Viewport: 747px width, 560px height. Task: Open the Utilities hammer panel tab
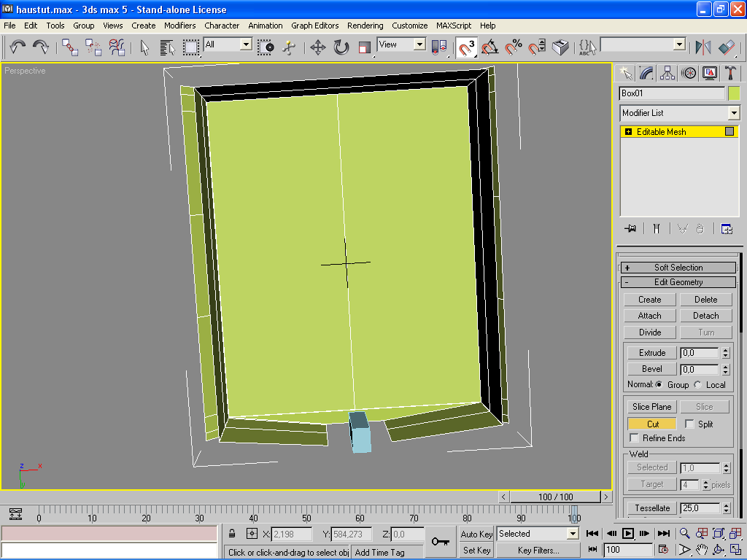[x=730, y=73]
